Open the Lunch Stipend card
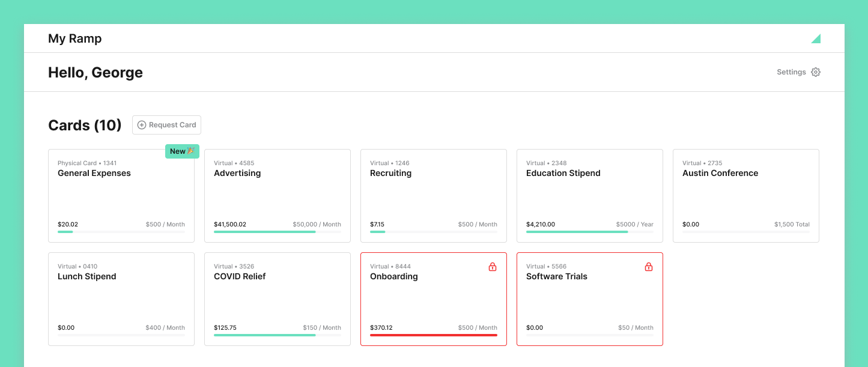The height and width of the screenshot is (367, 868). pos(121,299)
